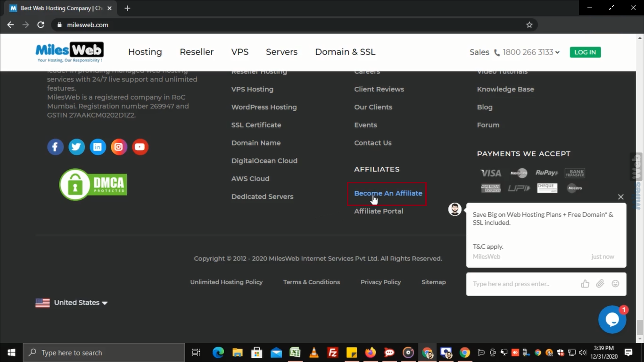Viewport: 644px width, 362px height.
Task: Open the Servers menu
Action: (x=281, y=52)
